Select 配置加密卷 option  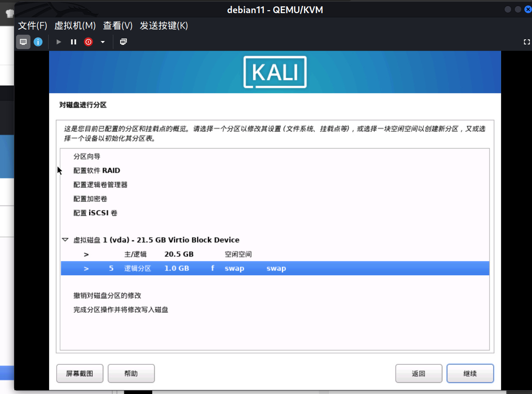275,199
